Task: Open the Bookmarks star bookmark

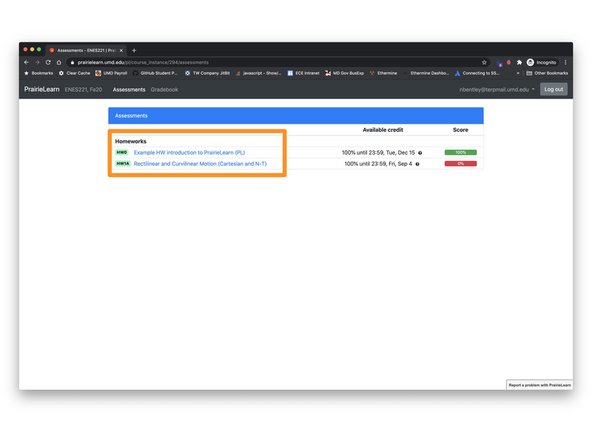Action: click(39, 73)
